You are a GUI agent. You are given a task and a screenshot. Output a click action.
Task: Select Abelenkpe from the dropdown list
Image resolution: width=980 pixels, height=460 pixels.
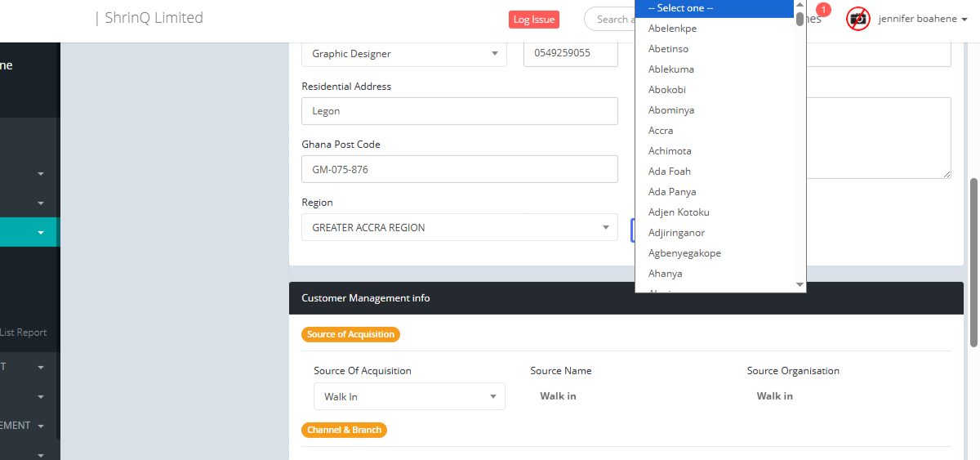click(x=672, y=29)
